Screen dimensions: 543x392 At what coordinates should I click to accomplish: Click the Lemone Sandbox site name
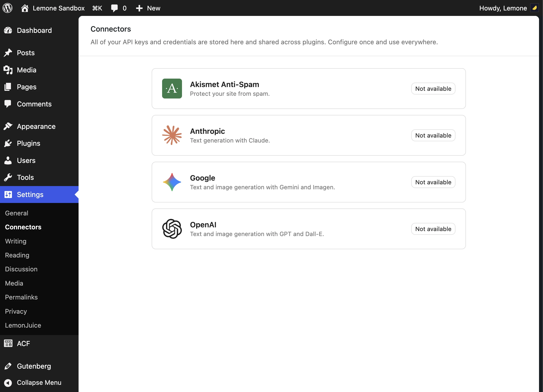(x=59, y=8)
